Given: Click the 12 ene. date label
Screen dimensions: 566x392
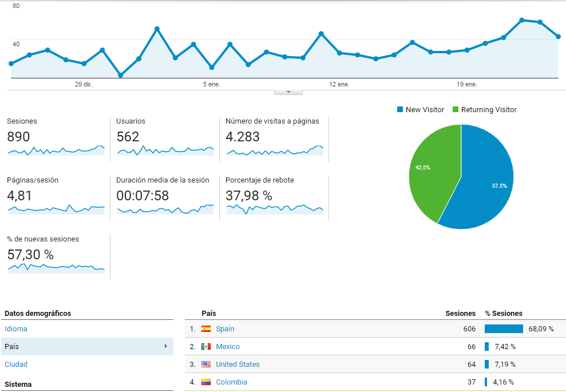Looking at the screenshot, I should pos(339,84).
